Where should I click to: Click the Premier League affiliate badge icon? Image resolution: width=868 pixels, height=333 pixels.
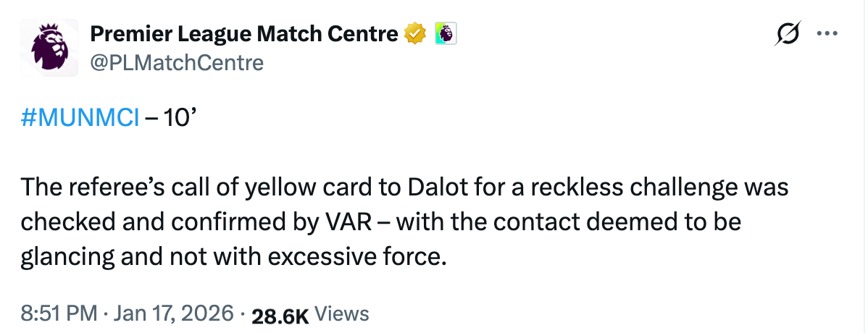[445, 33]
